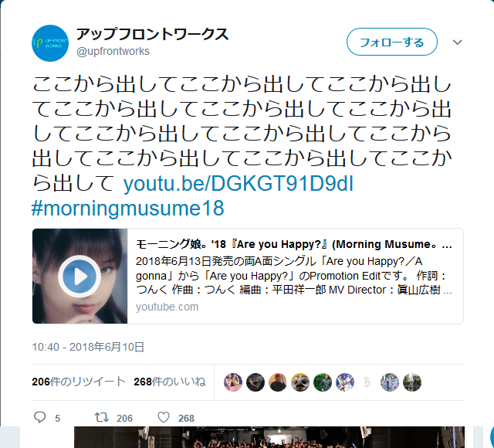
Task: Play the Are you Happy? video
Action: coord(80,277)
